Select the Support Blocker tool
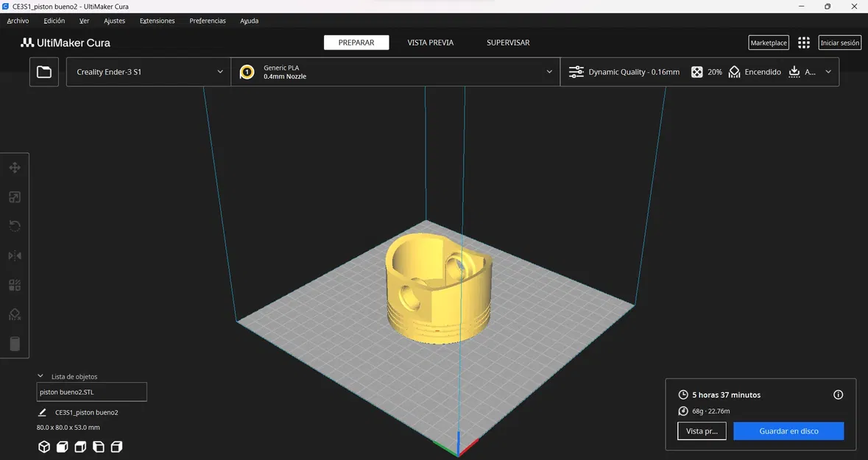 (x=14, y=314)
